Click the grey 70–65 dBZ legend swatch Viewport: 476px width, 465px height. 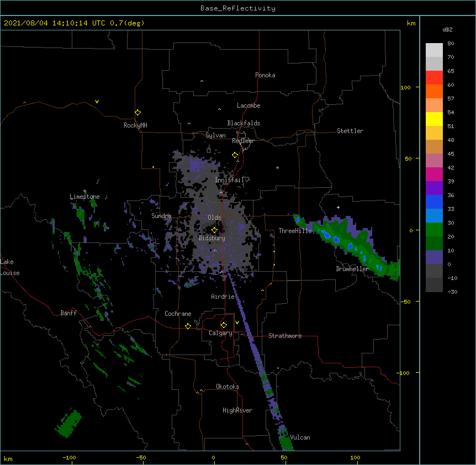click(434, 64)
